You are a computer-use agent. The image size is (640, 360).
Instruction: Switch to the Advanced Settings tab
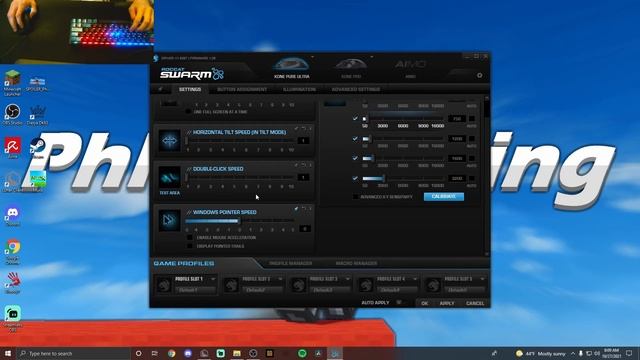coord(356,89)
